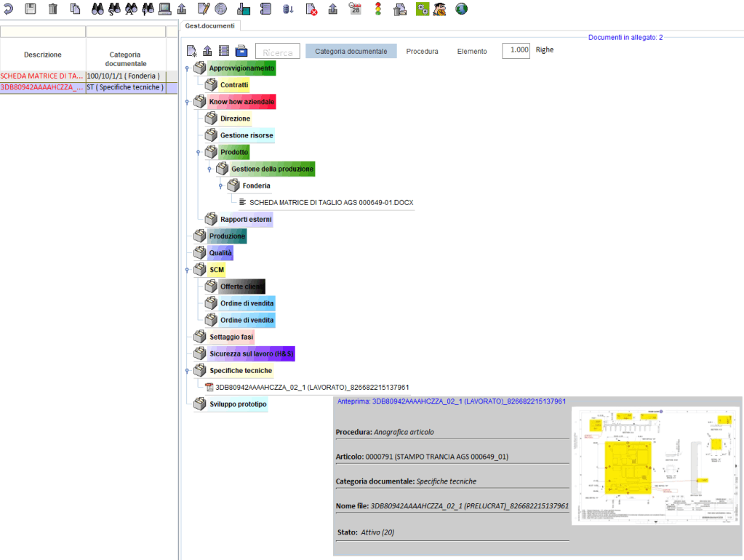744x560 pixels.
Task: Select the Sicurezza sul lavoro (H&S) category
Action: click(x=251, y=353)
